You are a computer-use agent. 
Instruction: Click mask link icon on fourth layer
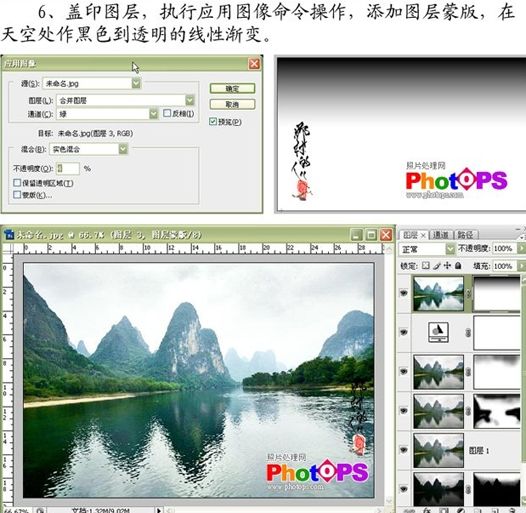click(468, 411)
